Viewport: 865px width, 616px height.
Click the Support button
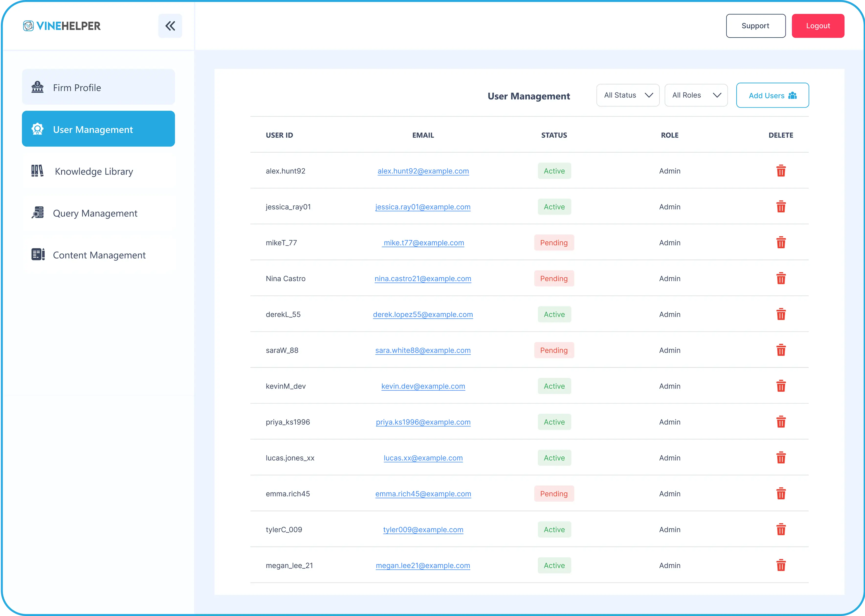pyautogui.click(x=756, y=26)
